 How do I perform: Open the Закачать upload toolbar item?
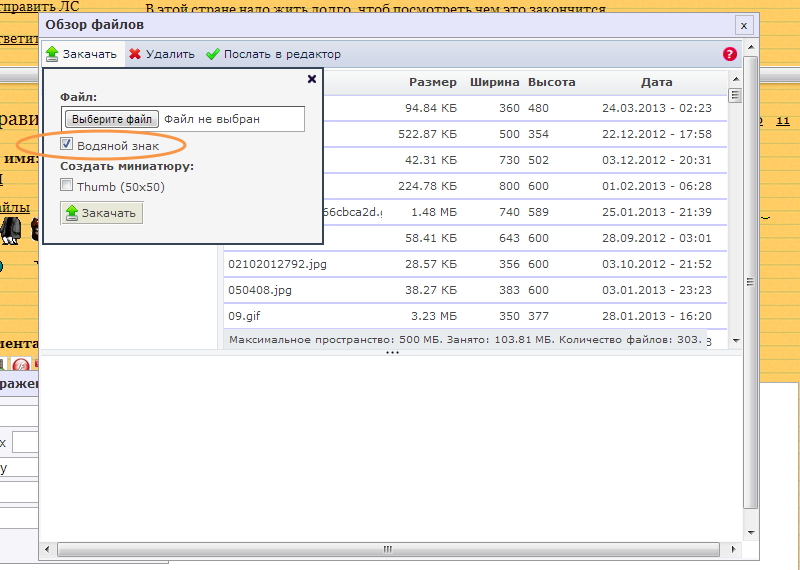82,54
